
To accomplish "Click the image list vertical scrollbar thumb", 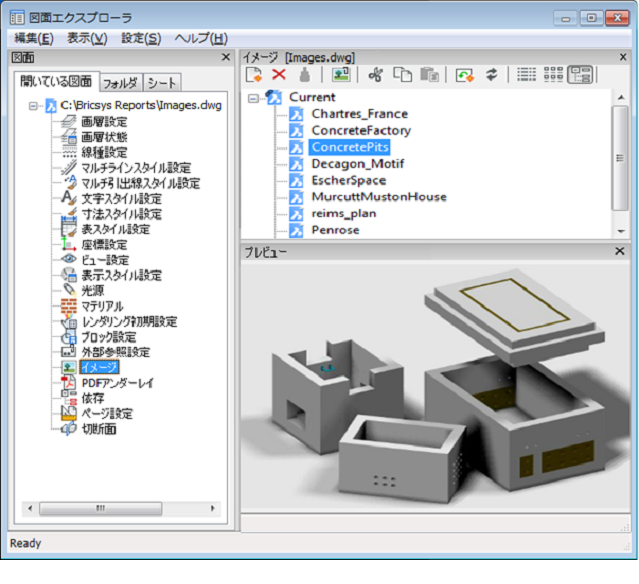I will [620, 158].
